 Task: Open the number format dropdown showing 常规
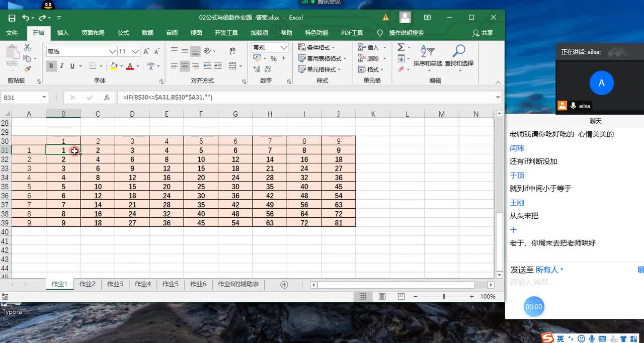pos(284,48)
